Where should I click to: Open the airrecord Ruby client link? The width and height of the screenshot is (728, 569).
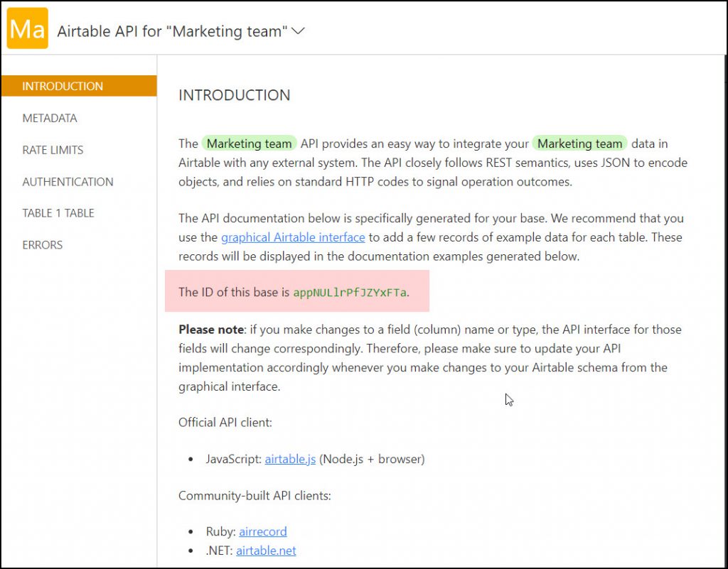coord(263,531)
